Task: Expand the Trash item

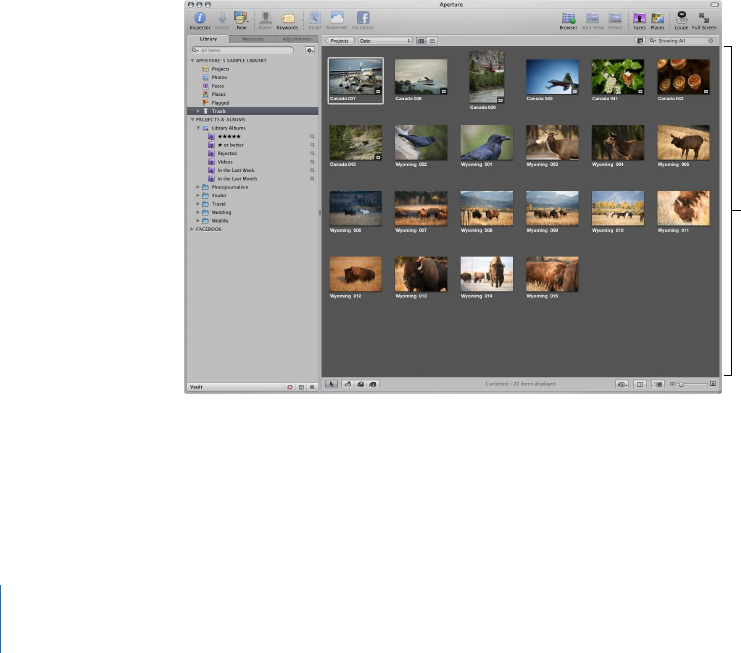Action: click(198, 111)
